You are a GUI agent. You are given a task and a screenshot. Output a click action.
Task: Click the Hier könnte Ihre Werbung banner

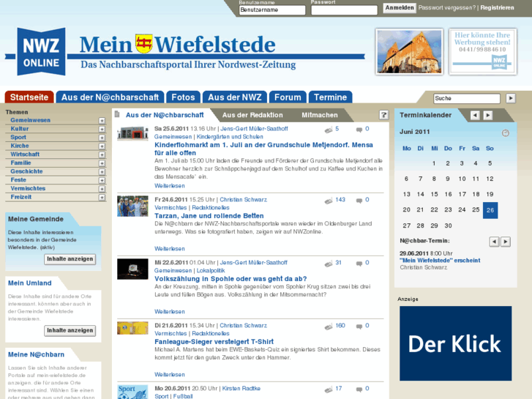[x=483, y=52]
